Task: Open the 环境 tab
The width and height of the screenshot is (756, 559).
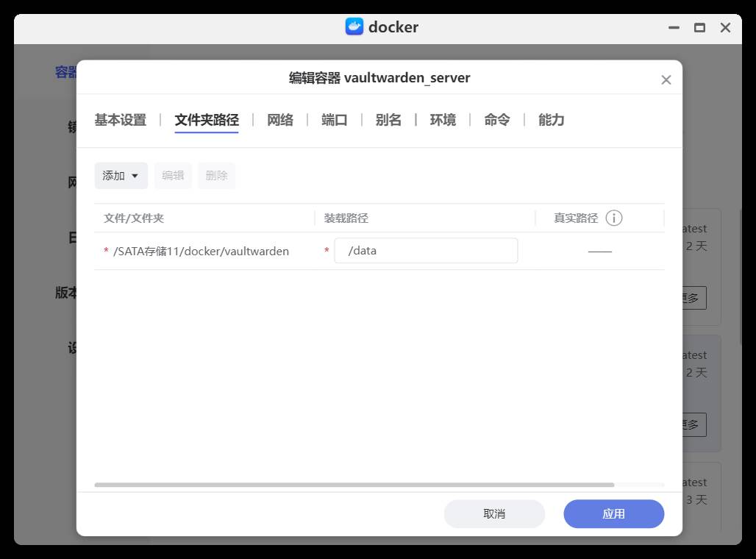Action: [443, 120]
